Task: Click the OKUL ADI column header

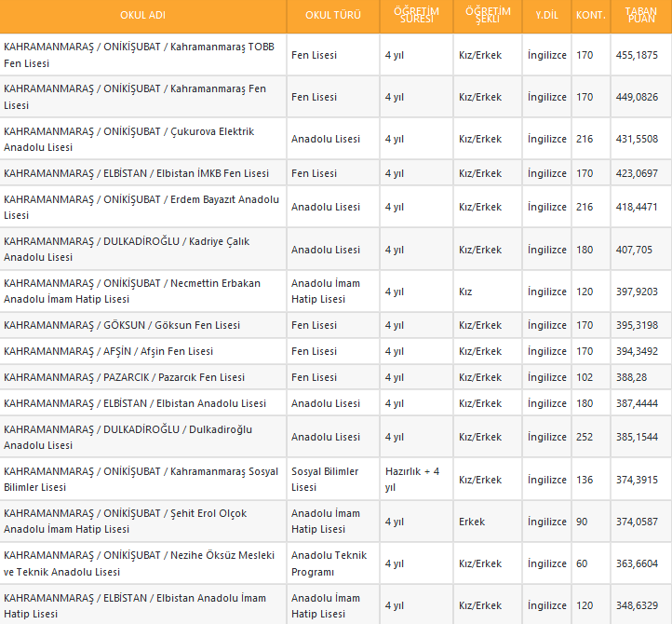Action: (142, 16)
